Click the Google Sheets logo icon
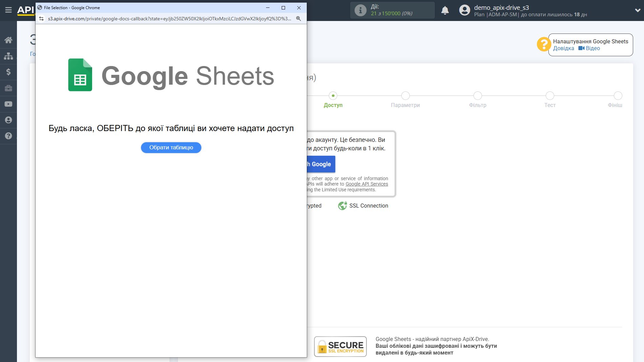Image resolution: width=644 pixels, height=362 pixels. 80,75
